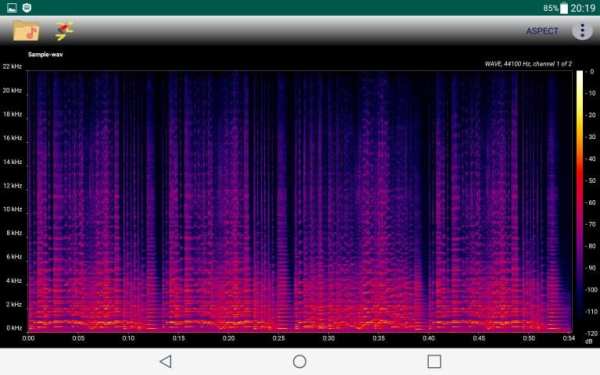The height and width of the screenshot is (375, 600).
Task: Tap the spectrum analyze icon beside folder
Action: point(64,31)
